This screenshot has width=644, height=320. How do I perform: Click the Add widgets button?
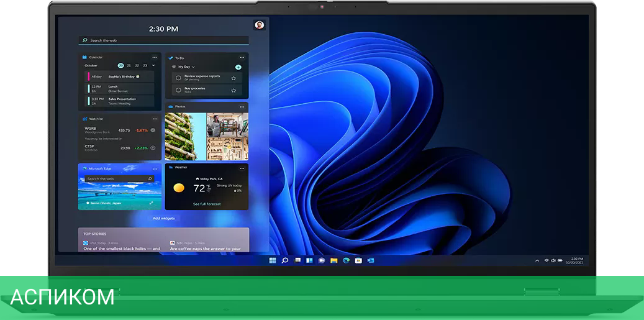(x=164, y=218)
